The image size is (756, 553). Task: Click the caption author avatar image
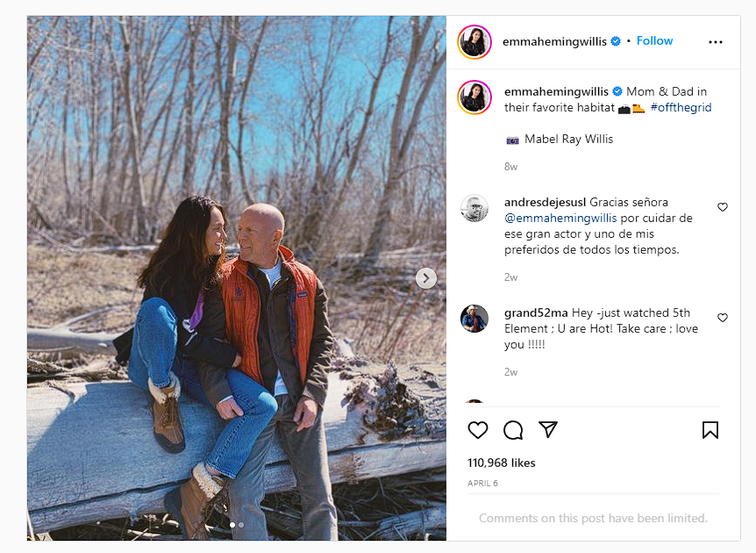pos(474,97)
